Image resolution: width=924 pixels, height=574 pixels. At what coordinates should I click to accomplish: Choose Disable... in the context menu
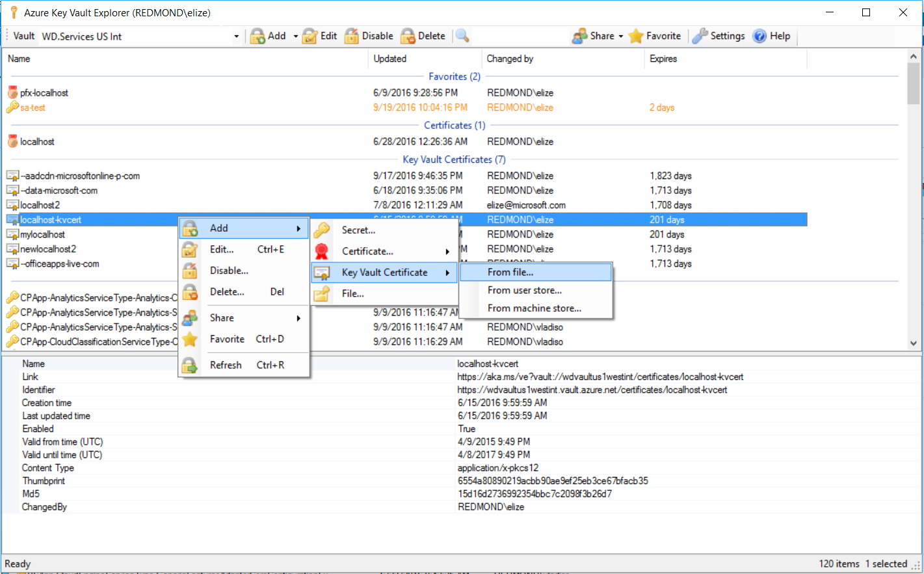244,271
